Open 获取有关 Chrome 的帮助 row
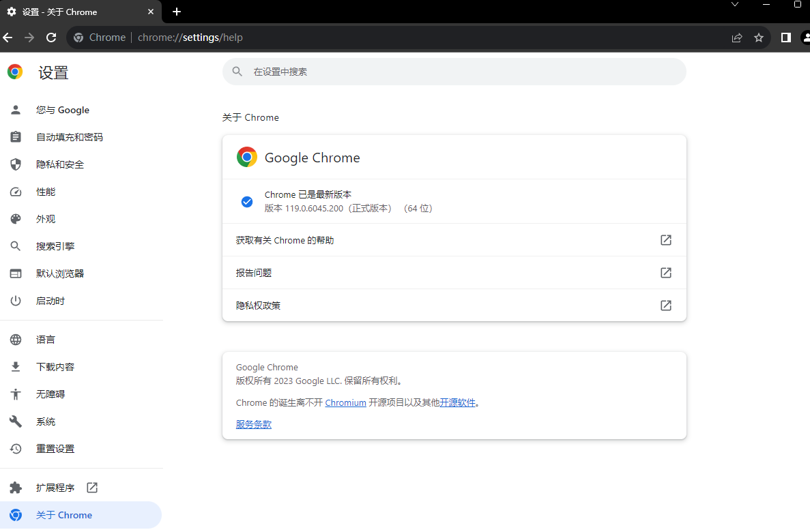The image size is (810, 532). click(454, 240)
